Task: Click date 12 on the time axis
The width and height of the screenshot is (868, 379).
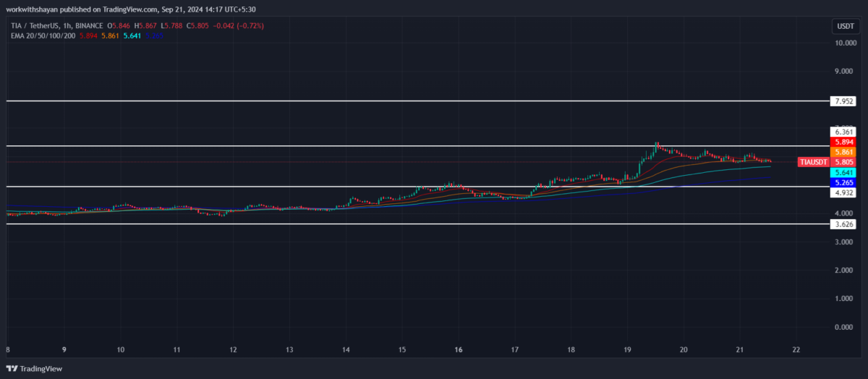Action: pyautogui.click(x=233, y=349)
